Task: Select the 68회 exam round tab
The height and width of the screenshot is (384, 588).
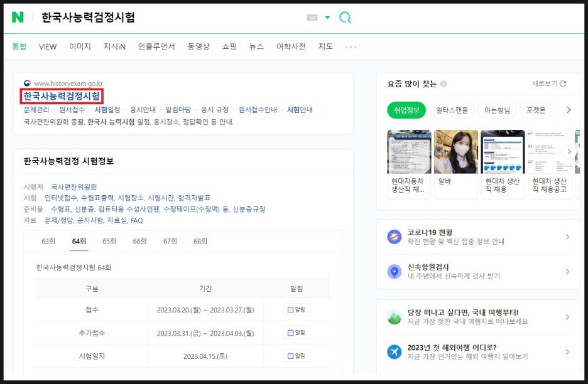Action: (200, 241)
